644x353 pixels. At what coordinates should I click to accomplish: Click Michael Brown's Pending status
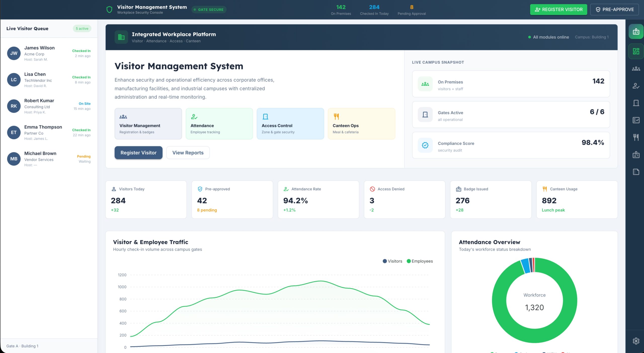click(x=84, y=156)
